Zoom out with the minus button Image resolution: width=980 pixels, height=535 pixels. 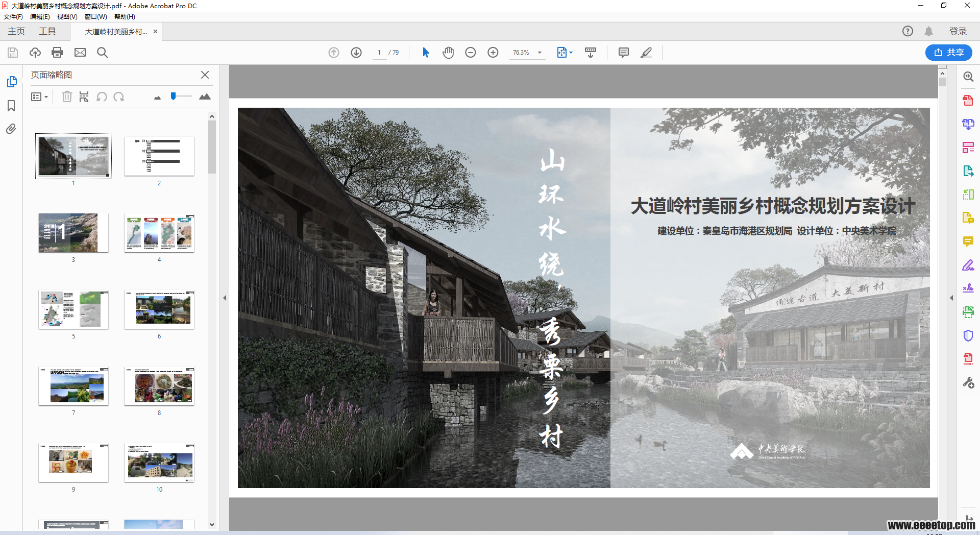pyautogui.click(x=471, y=53)
